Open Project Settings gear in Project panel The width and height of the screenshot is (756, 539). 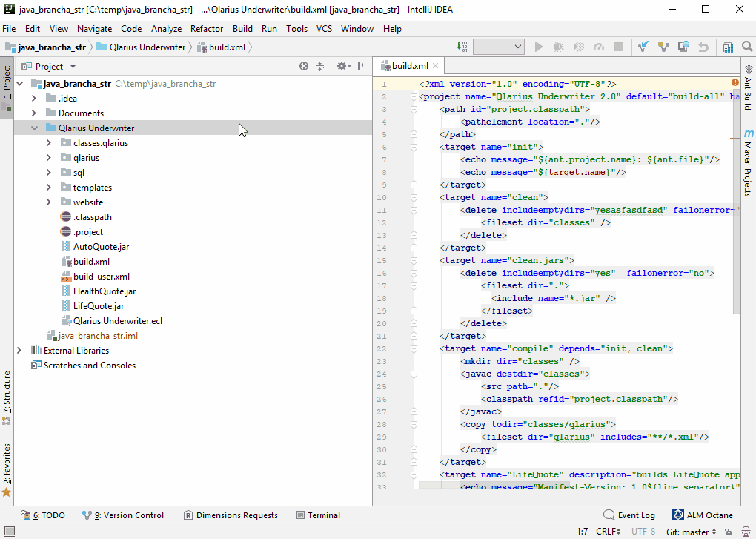click(x=342, y=66)
